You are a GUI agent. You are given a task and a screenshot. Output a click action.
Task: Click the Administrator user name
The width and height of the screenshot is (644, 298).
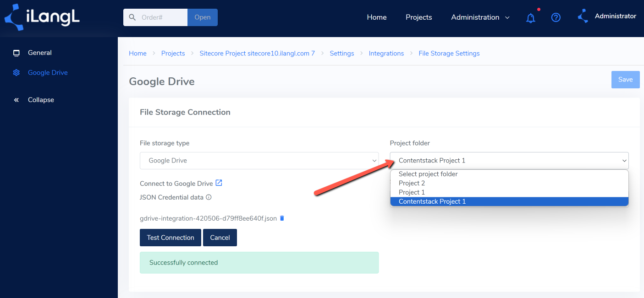pyautogui.click(x=616, y=16)
